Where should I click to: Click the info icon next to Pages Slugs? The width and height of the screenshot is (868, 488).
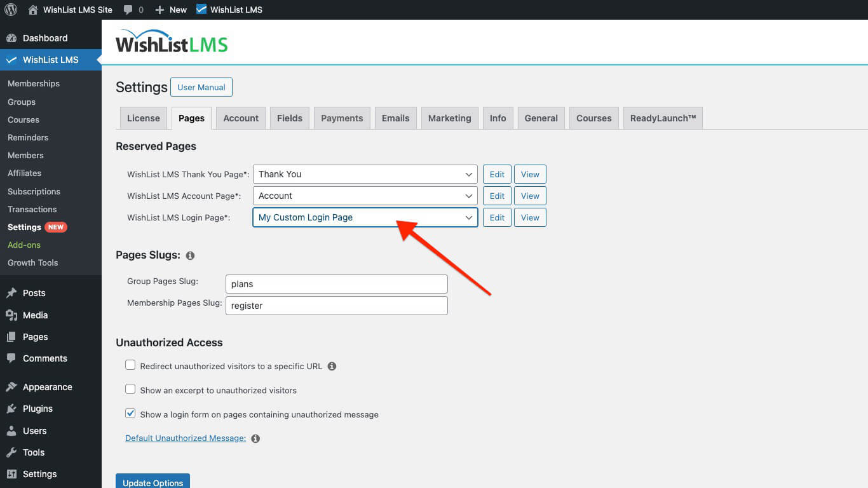190,255
